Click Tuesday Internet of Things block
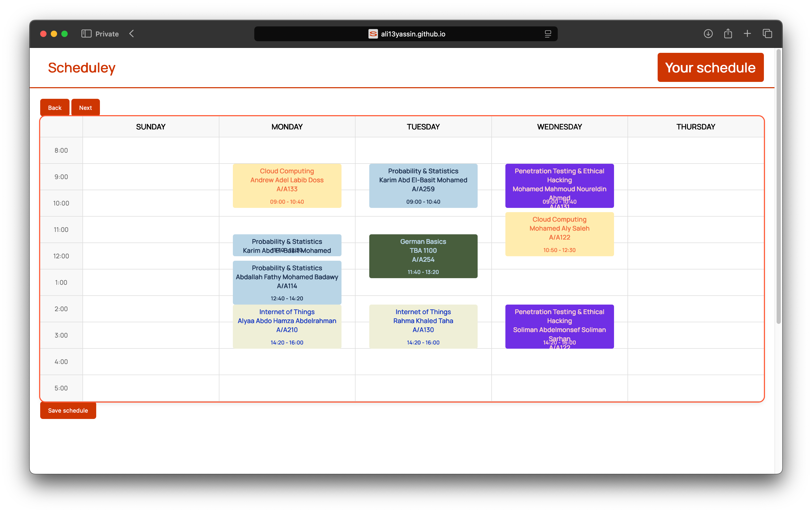 [x=423, y=326]
